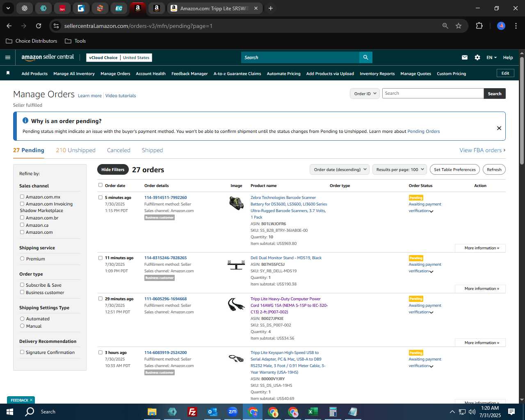Open Excel from the taskbar
Screen dimensions: 525x420
coord(313,412)
